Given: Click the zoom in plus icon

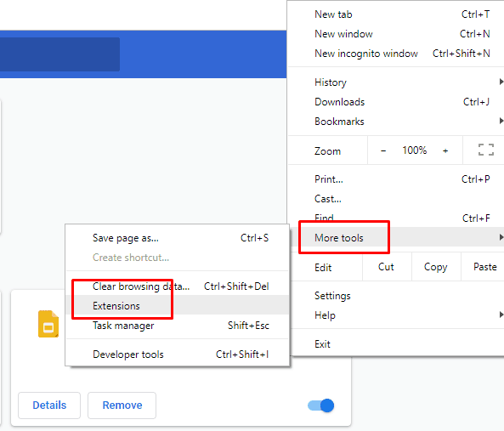Looking at the screenshot, I should click(x=445, y=150).
